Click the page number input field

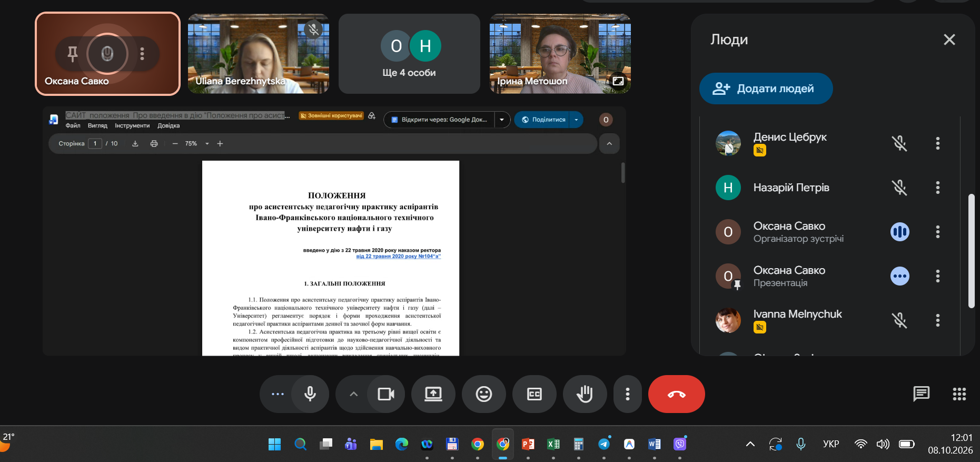tap(95, 143)
